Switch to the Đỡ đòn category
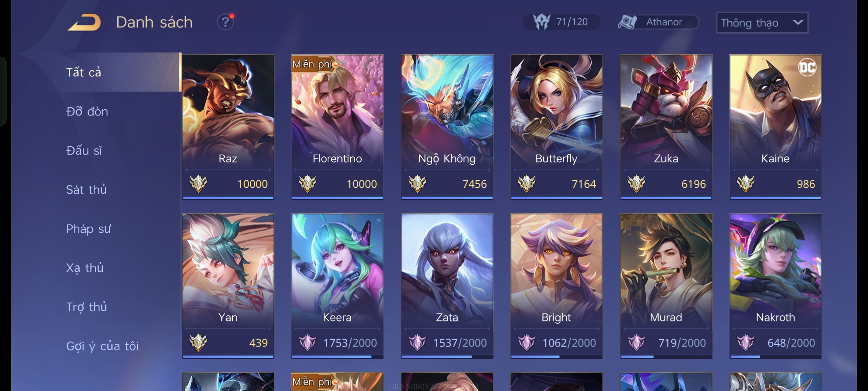This screenshot has width=868, height=391. pyautogui.click(x=87, y=111)
